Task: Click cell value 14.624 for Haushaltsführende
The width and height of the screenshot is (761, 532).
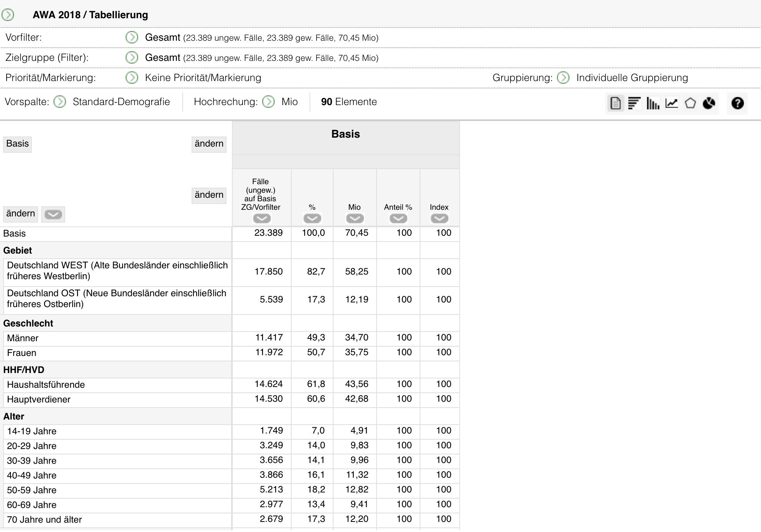Action: point(268,384)
